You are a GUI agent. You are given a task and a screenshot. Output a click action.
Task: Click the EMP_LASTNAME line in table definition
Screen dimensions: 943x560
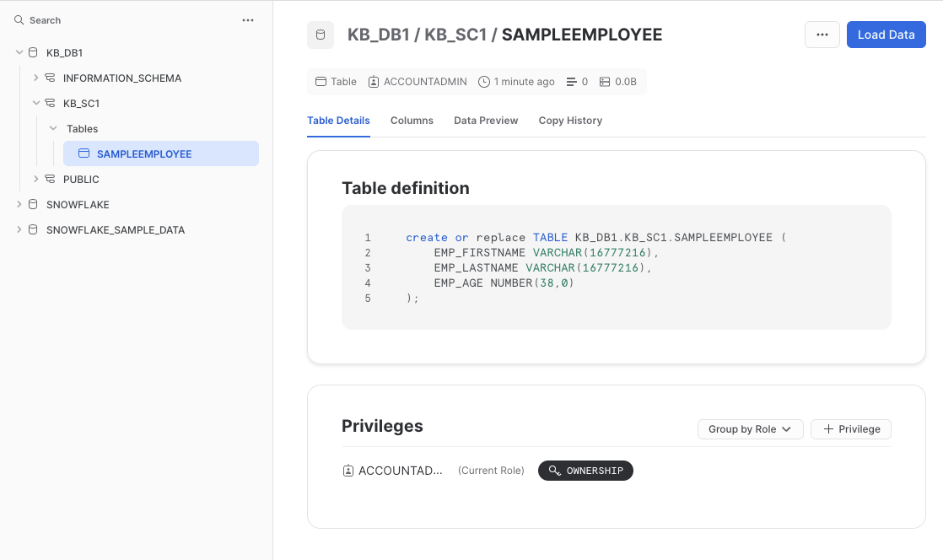543,267
